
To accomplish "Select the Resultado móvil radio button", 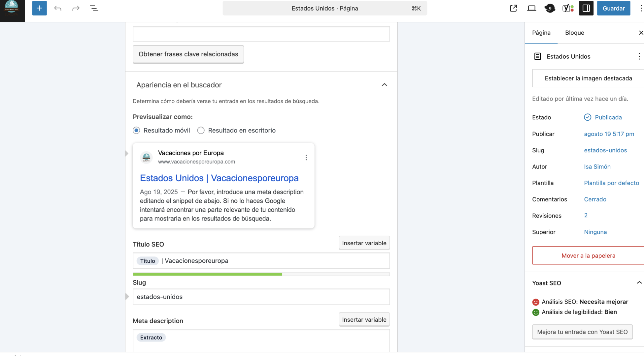I will click(136, 130).
